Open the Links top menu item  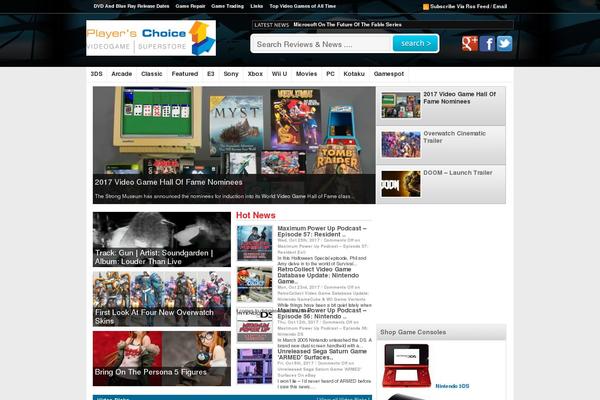(256, 6)
